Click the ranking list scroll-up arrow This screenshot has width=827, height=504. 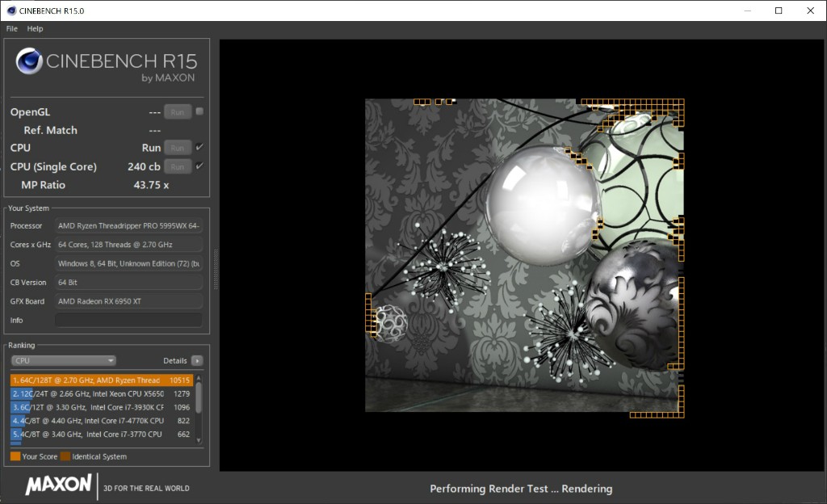pos(199,377)
